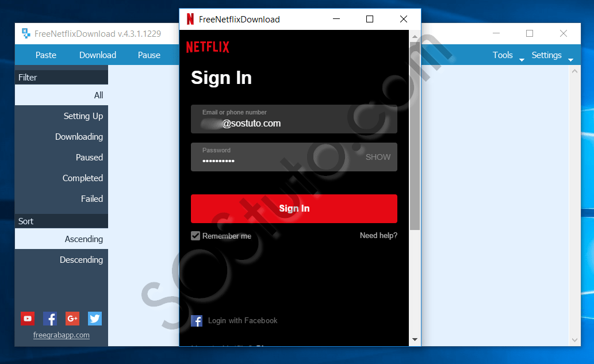The height and width of the screenshot is (364, 594).
Task: Click the Need help? link
Action: (378, 235)
